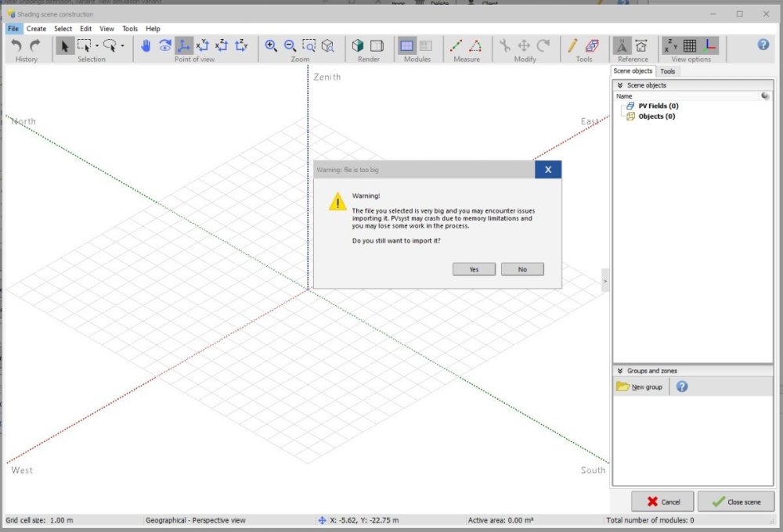Click the grid icon in View options
This screenshot has width=783, height=532.
[x=691, y=45]
